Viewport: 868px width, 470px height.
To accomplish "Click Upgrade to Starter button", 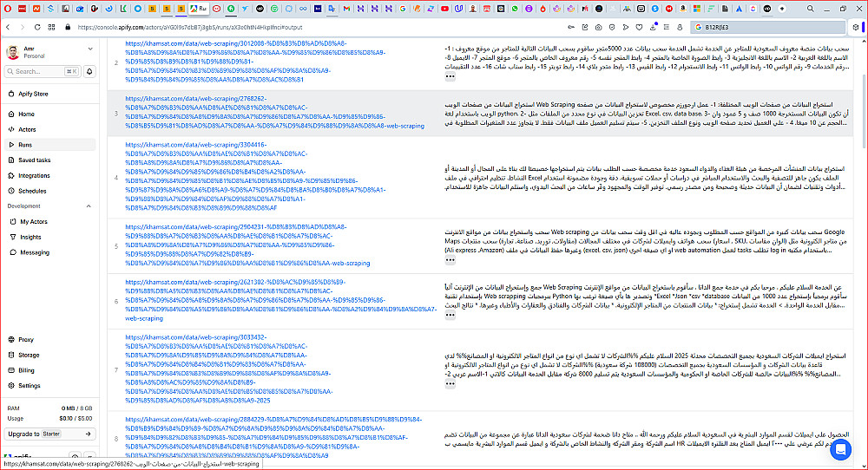I will coord(49,434).
